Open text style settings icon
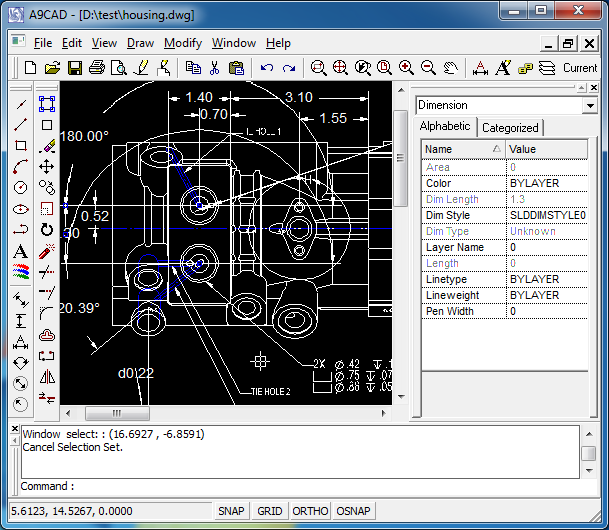The height and width of the screenshot is (530, 609). coord(503,68)
